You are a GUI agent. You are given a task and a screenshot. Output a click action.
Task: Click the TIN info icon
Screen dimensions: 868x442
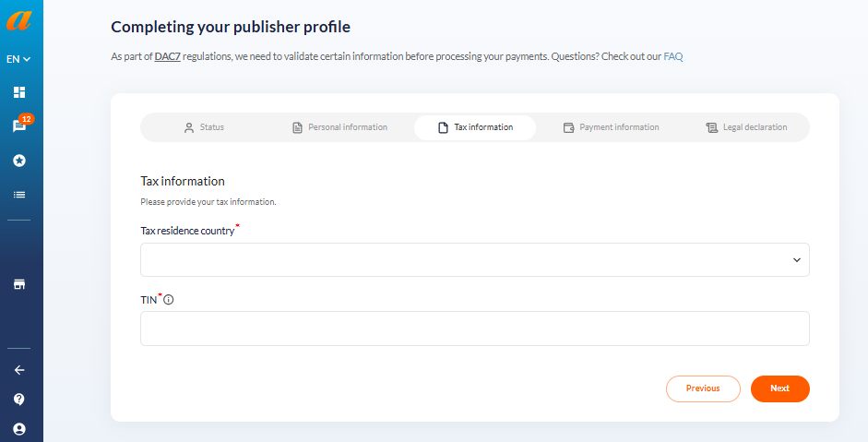(168, 300)
